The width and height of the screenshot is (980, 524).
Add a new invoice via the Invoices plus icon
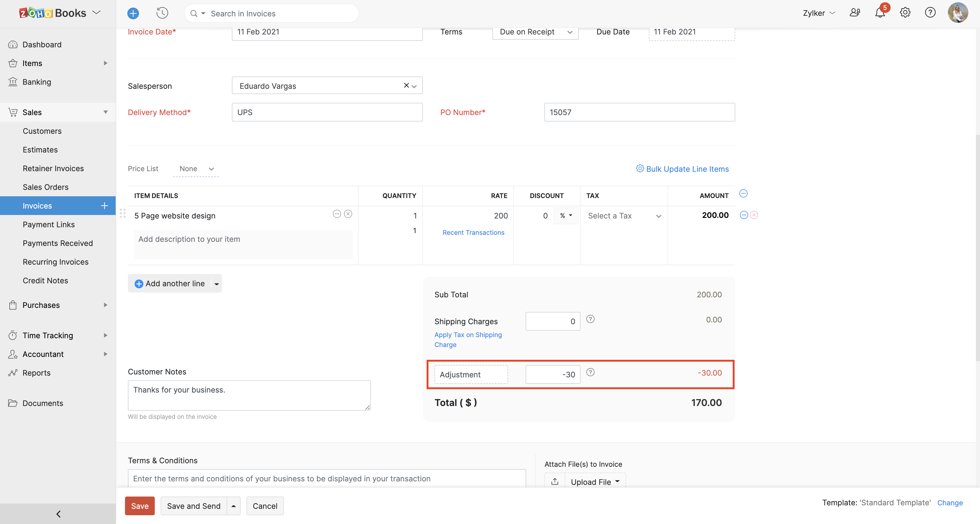click(x=104, y=206)
